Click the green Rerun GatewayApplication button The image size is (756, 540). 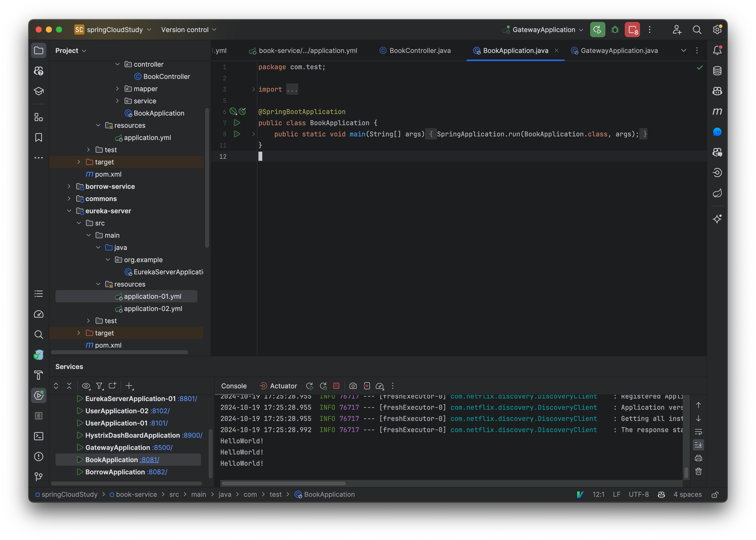[x=598, y=30]
